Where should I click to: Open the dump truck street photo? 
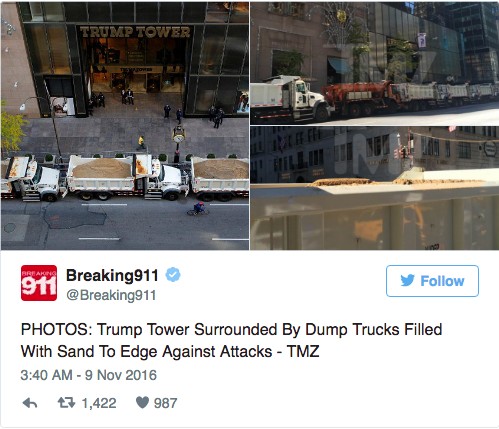coord(375,63)
